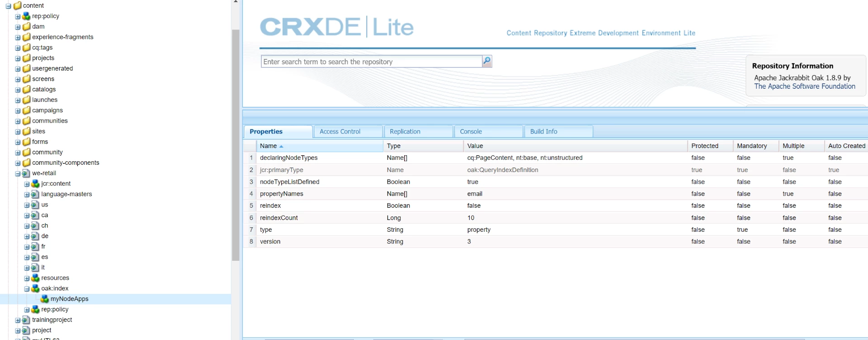Screen dimensions: 868x340
Task: Click the we-retail page icon
Action: point(26,173)
